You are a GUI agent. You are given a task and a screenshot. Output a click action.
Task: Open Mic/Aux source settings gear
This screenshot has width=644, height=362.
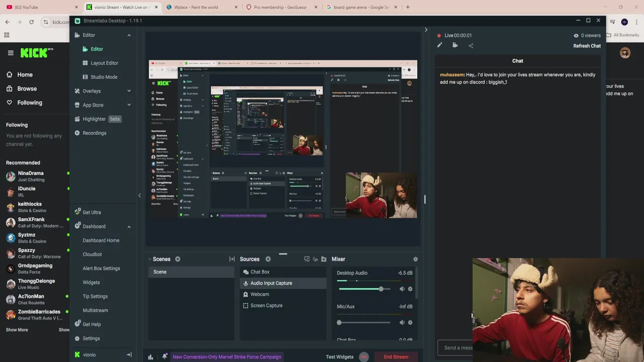pos(410,323)
